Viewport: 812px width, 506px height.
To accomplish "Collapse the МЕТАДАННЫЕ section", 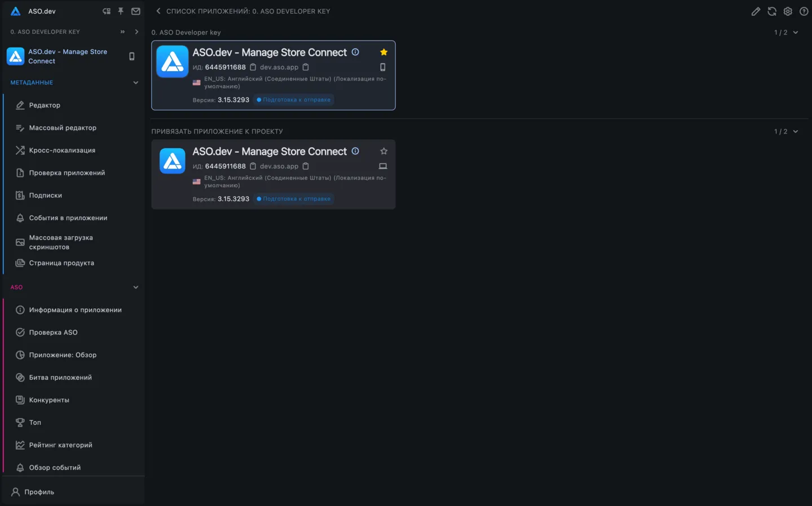I will (x=135, y=83).
